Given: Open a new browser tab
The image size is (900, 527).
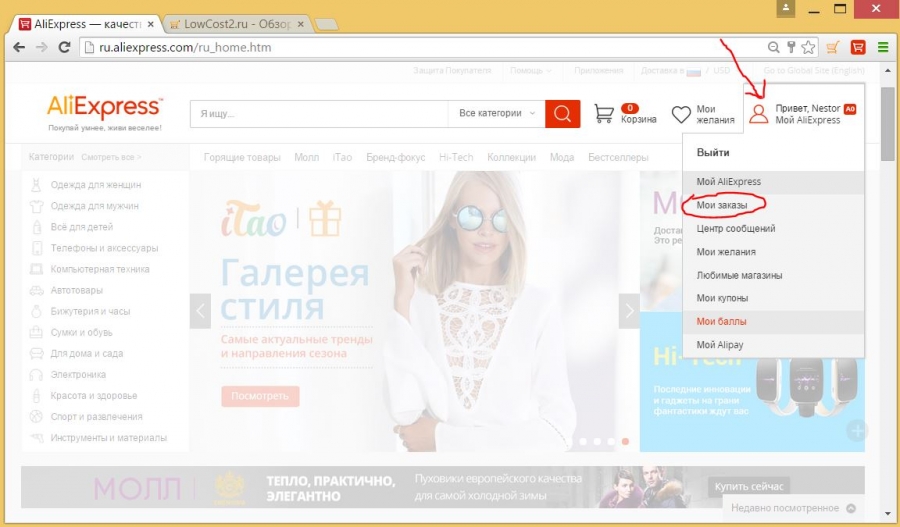Looking at the screenshot, I should tap(327, 25).
